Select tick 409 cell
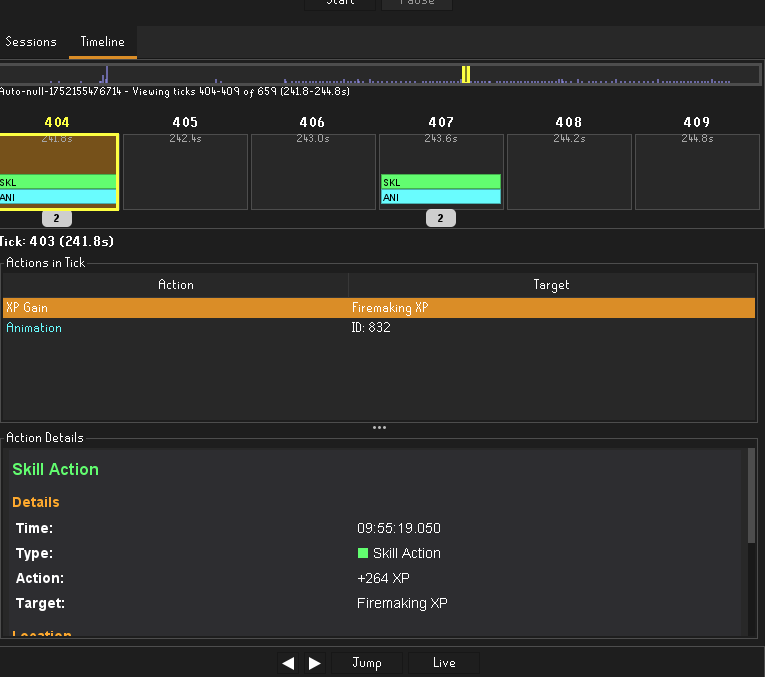 pyautogui.click(x=697, y=172)
